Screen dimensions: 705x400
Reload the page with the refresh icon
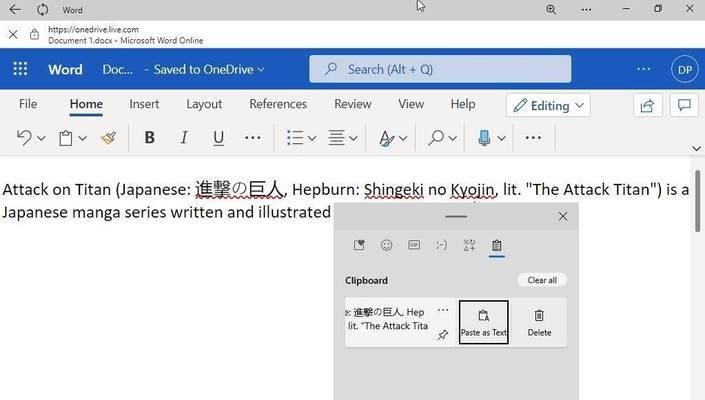pyautogui.click(x=43, y=9)
